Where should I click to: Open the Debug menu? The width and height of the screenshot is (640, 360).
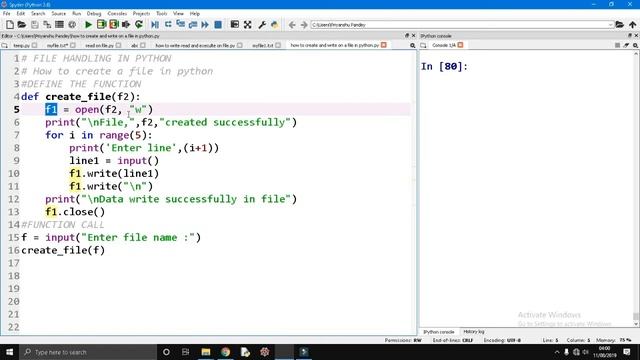tap(93, 13)
